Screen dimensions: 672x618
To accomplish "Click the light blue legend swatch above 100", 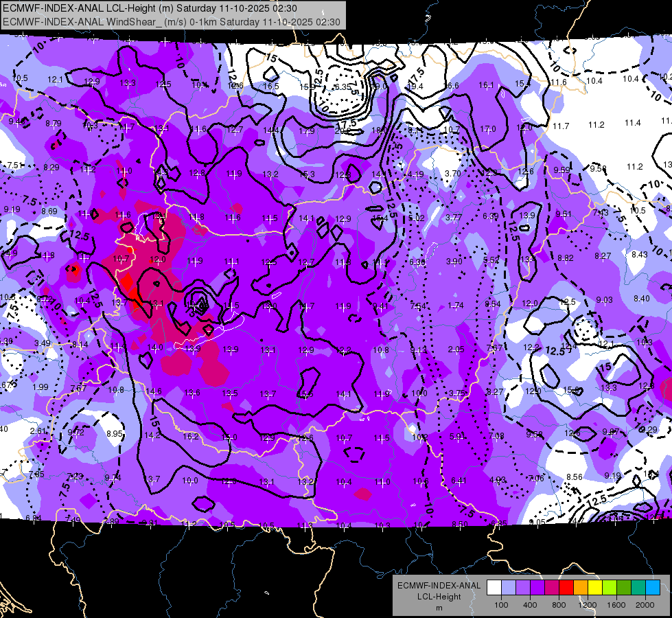I will [x=509, y=588].
